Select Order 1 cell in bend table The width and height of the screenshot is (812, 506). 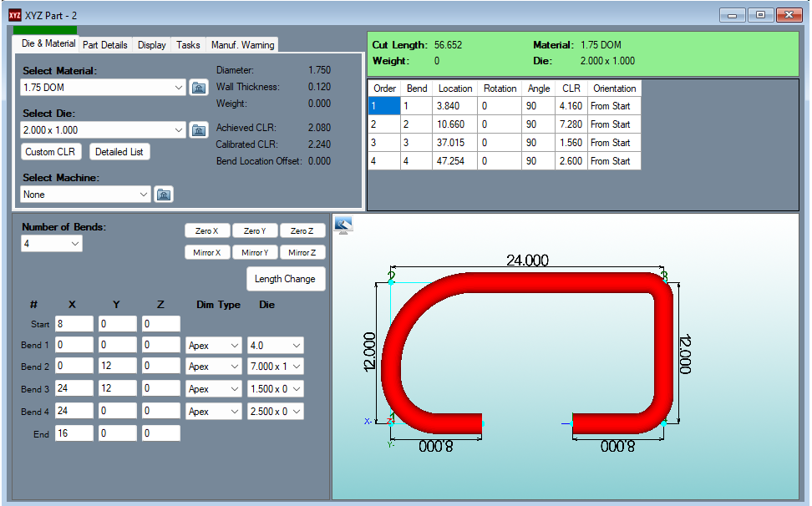(384, 106)
